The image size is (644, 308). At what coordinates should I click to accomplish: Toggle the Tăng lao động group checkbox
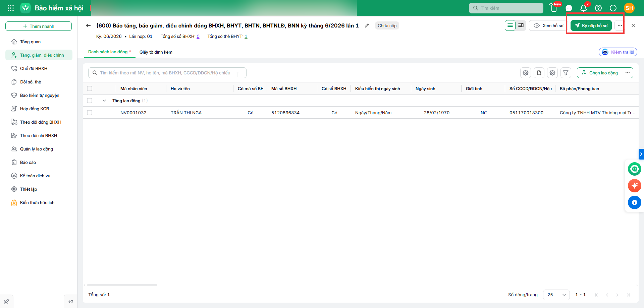pos(90,101)
